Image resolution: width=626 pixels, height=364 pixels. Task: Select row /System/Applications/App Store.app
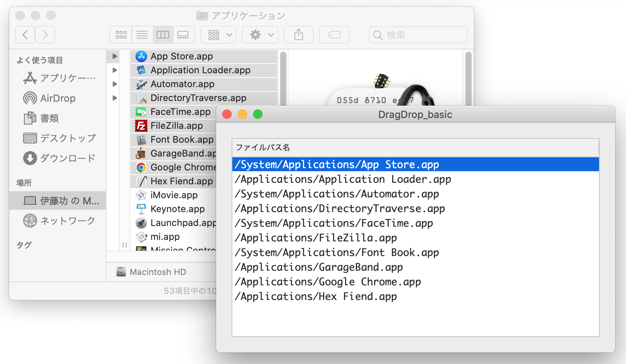416,164
